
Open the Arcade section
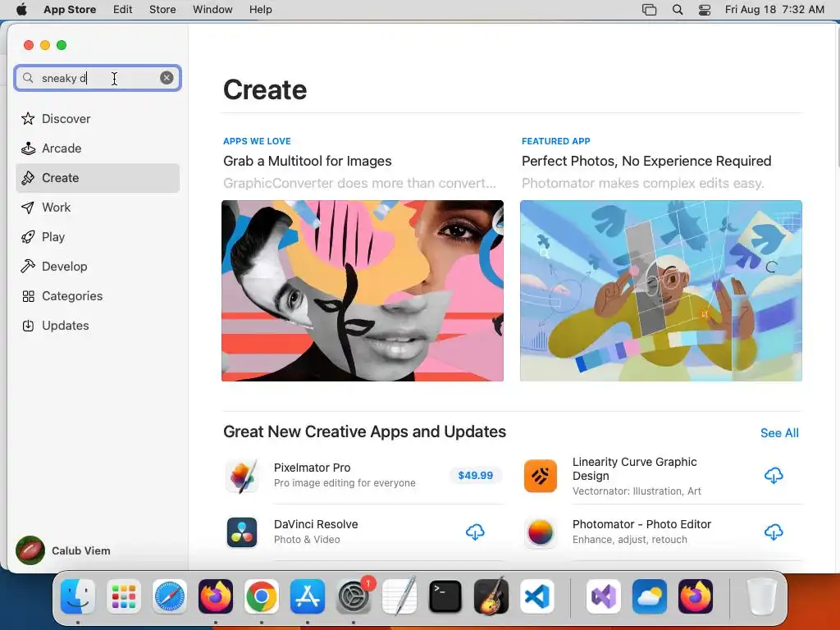pos(98,148)
